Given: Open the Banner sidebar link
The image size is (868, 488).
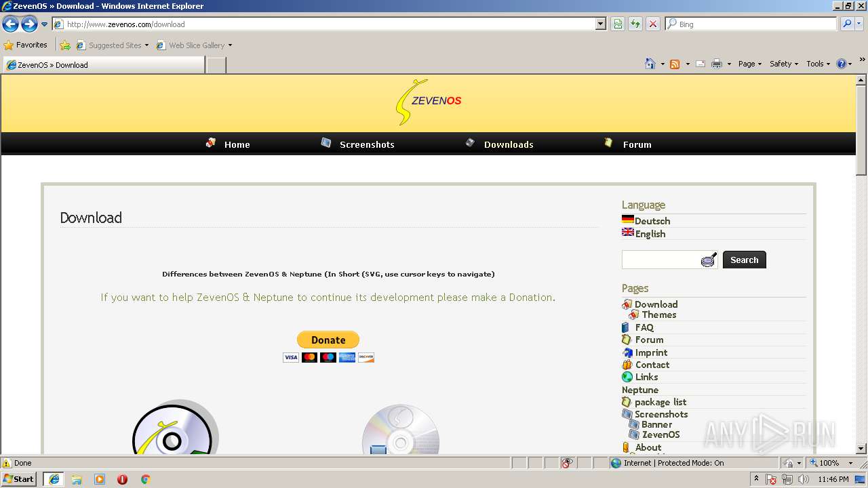Looking at the screenshot, I should [x=656, y=424].
